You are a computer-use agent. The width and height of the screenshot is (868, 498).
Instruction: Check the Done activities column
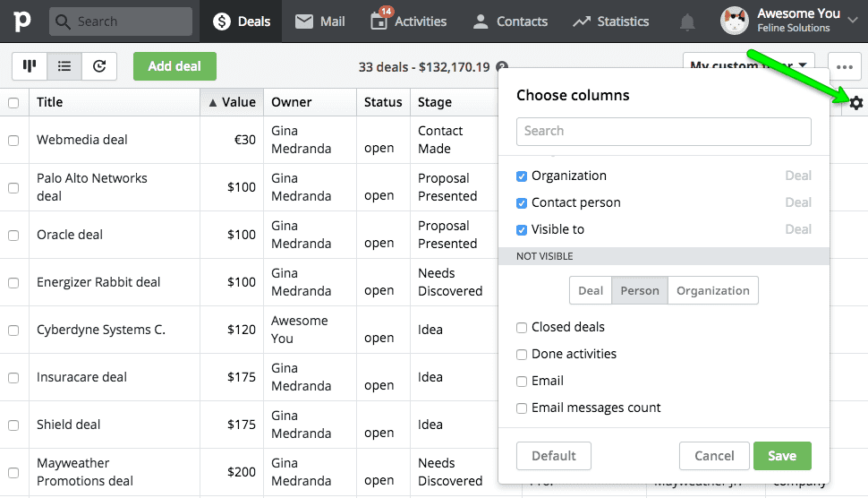pyautogui.click(x=522, y=355)
